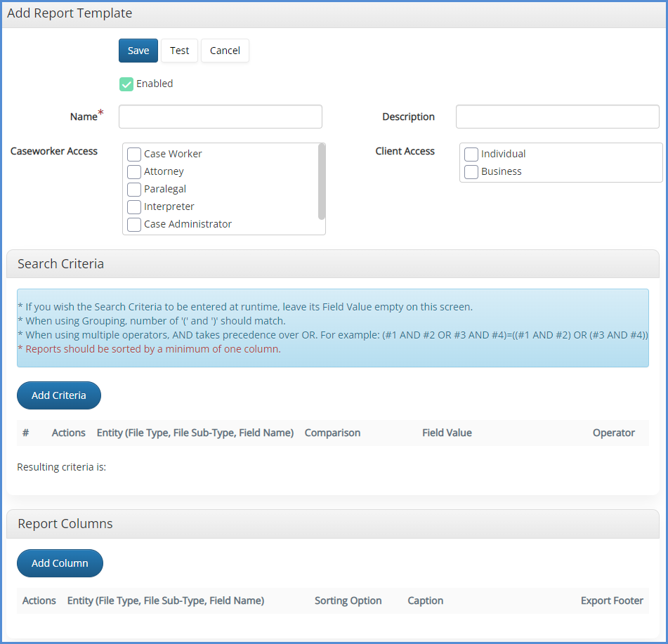Click the Sorting Option column header
668x644 pixels.
pyautogui.click(x=348, y=601)
